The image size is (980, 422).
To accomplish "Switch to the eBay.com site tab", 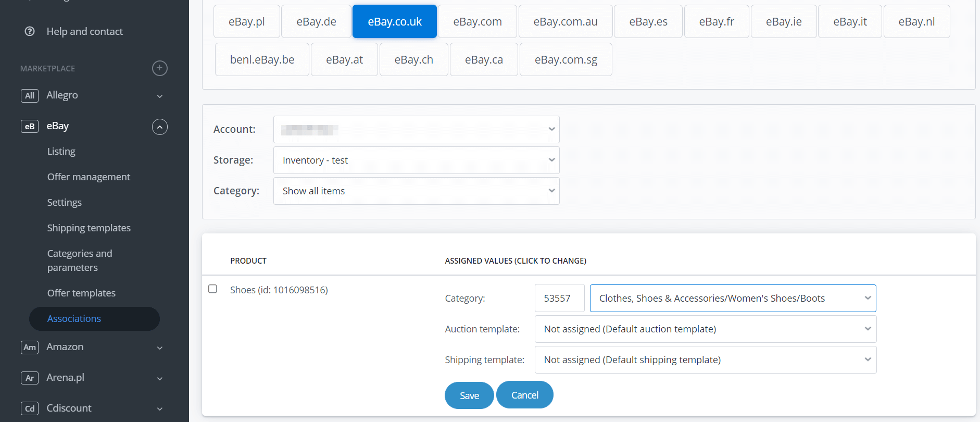I will [x=478, y=21].
